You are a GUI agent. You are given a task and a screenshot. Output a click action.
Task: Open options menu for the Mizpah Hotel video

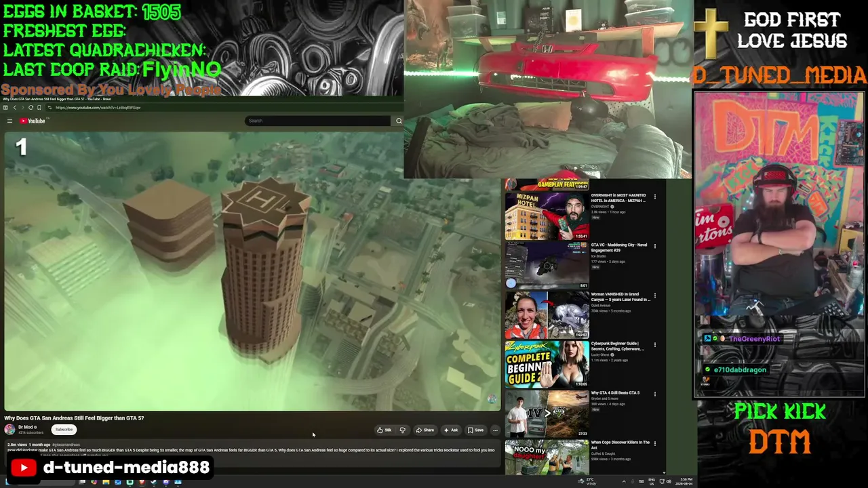tap(655, 197)
